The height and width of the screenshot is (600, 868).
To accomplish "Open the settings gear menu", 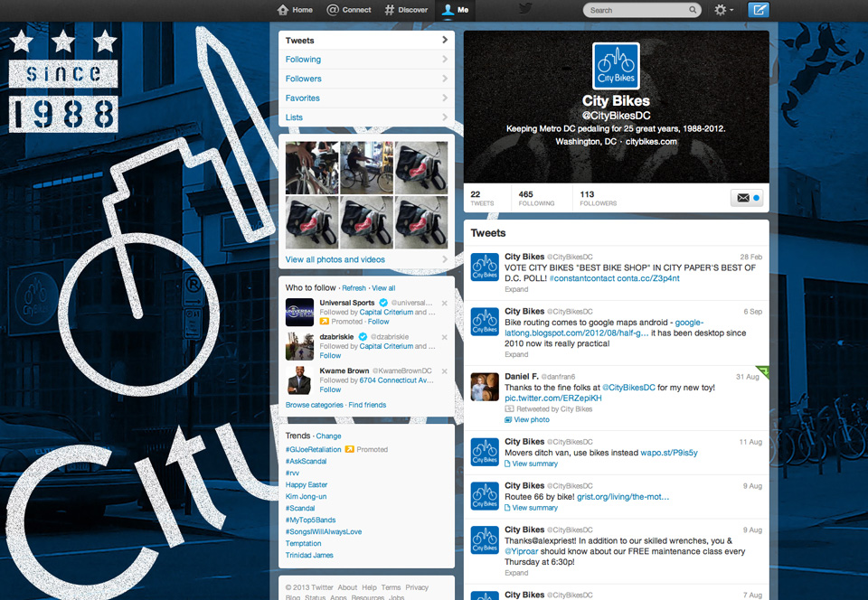I will click(723, 10).
